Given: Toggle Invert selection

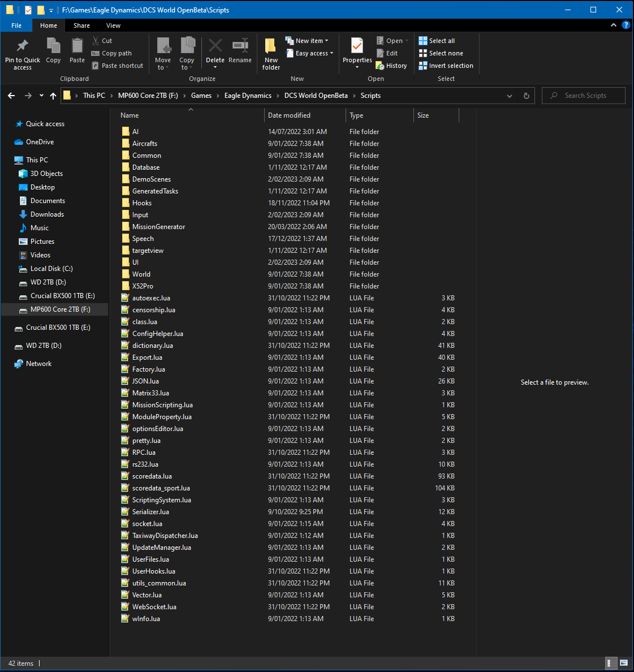Looking at the screenshot, I should click(446, 65).
